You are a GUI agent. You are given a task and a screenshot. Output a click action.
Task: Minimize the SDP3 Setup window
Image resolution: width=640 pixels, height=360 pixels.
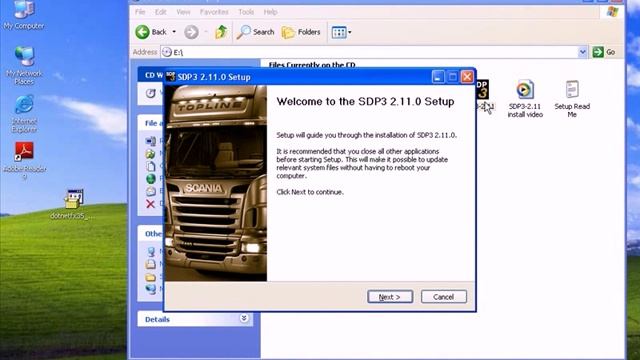point(438,77)
